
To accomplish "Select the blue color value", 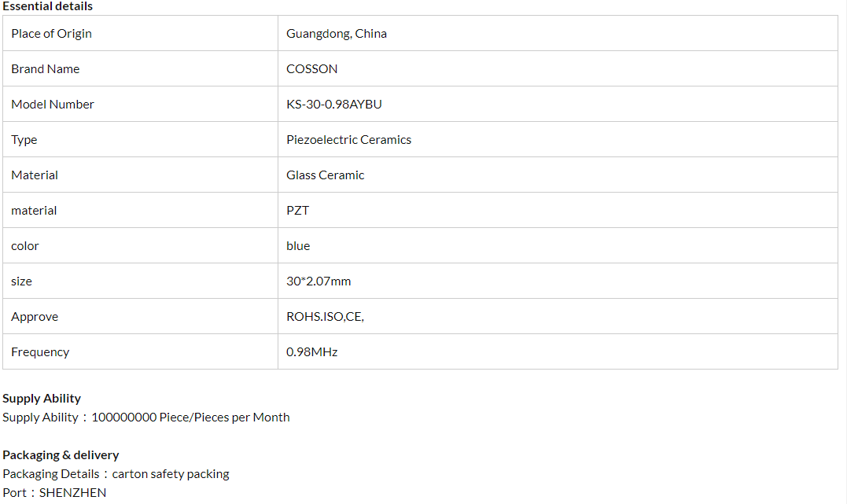I will [298, 246].
